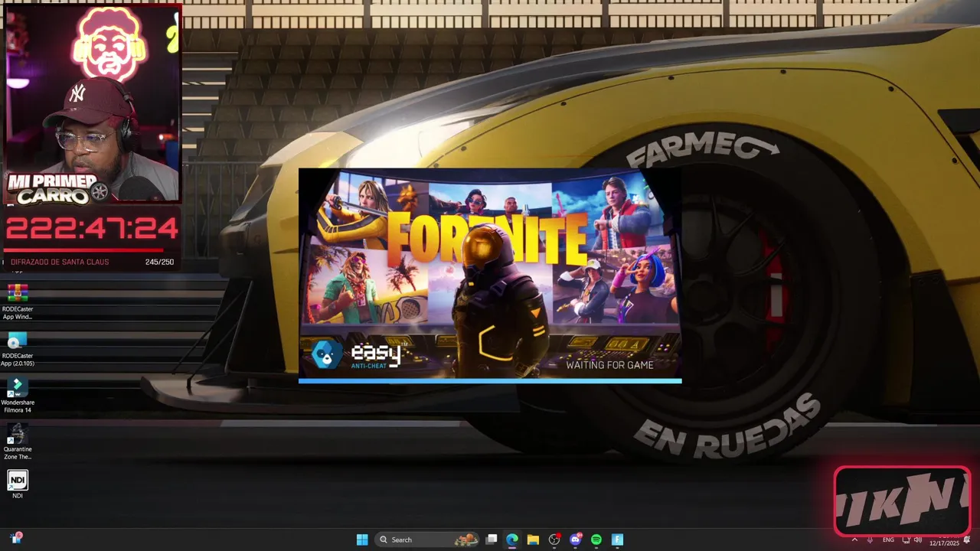The height and width of the screenshot is (551, 980).
Task: Open Task View on the taskbar
Action: [x=492, y=540]
